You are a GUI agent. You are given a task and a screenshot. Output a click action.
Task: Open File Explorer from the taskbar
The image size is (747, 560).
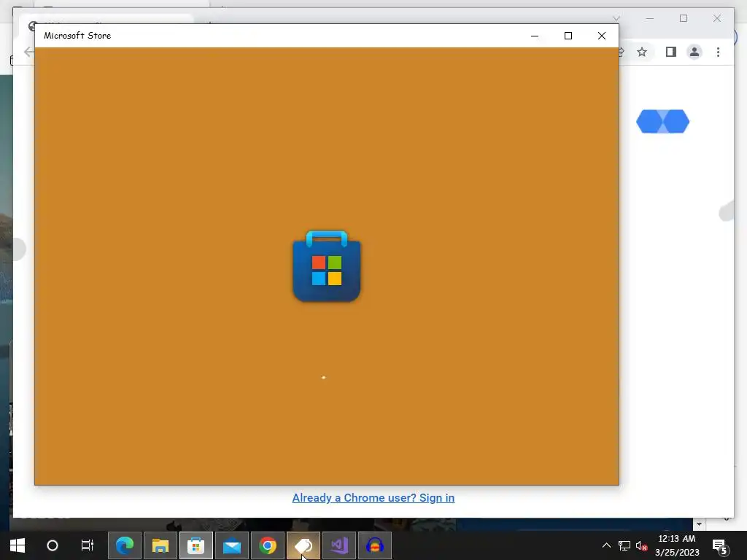tap(160, 545)
